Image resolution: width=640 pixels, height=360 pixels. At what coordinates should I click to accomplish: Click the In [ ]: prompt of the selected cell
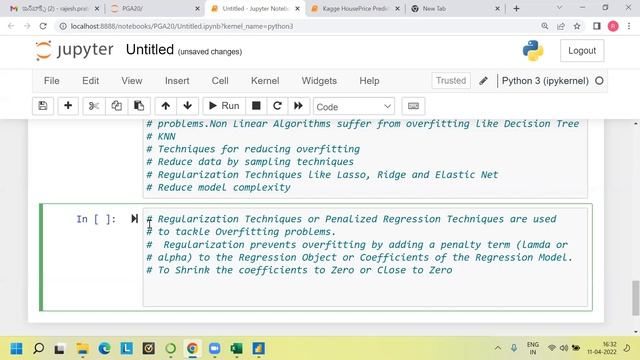(x=96, y=219)
